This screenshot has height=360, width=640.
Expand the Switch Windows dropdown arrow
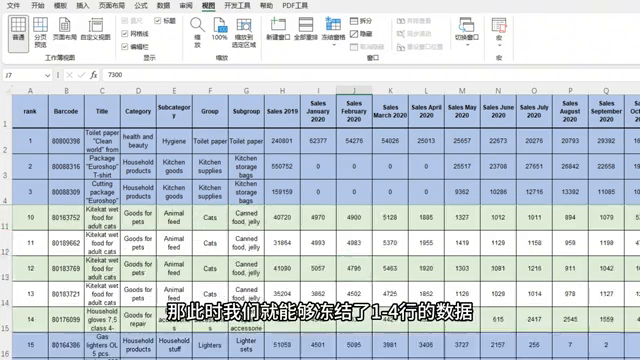coord(467,45)
